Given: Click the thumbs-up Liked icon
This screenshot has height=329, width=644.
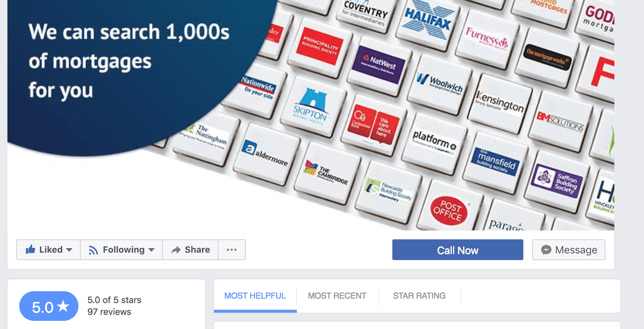Looking at the screenshot, I should point(30,249).
